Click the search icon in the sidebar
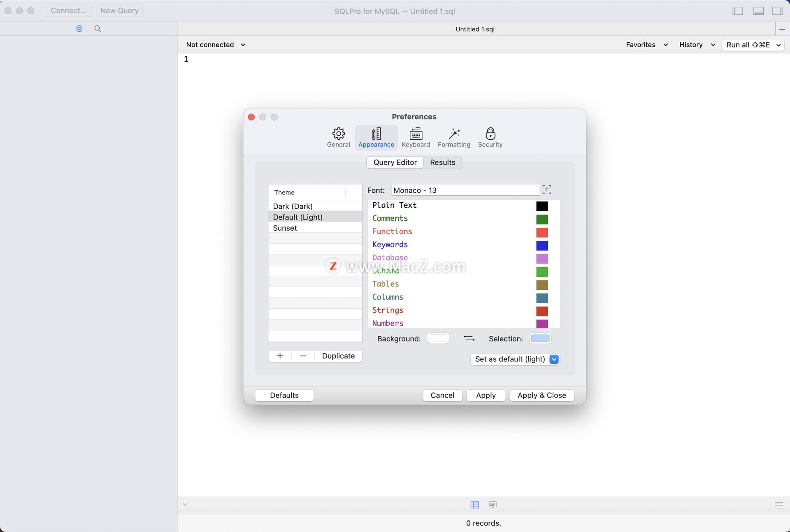Viewport: 790px width, 532px height. [98, 29]
